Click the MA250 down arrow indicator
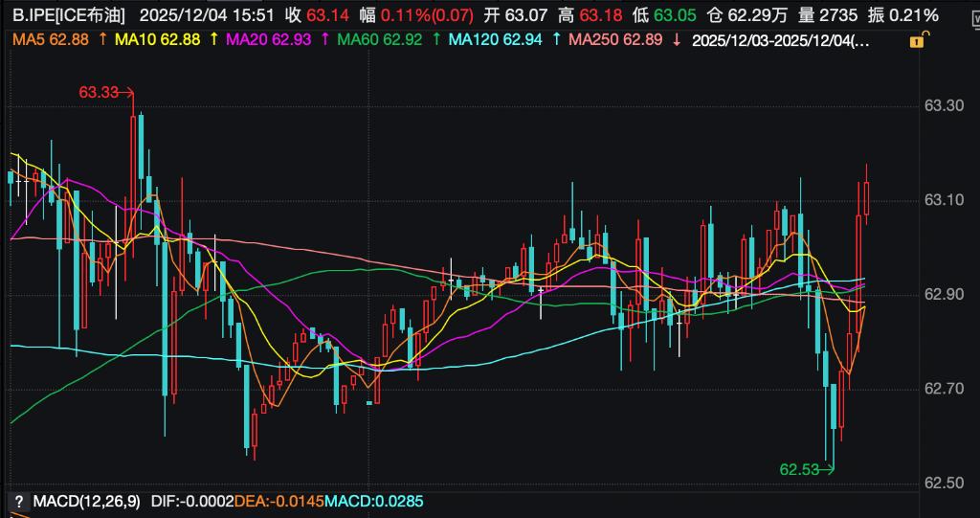The height and width of the screenshot is (518, 980). [677, 39]
